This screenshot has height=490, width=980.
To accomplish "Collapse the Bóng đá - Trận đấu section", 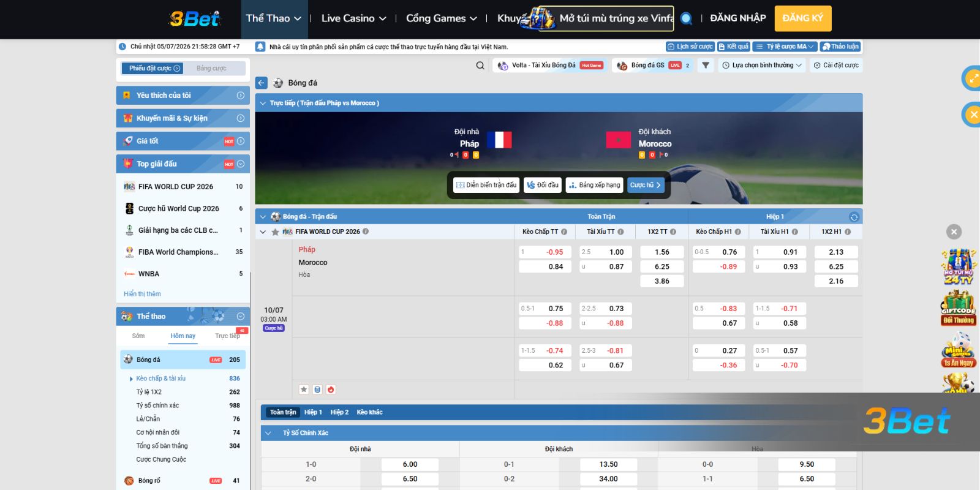I will (x=263, y=217).
